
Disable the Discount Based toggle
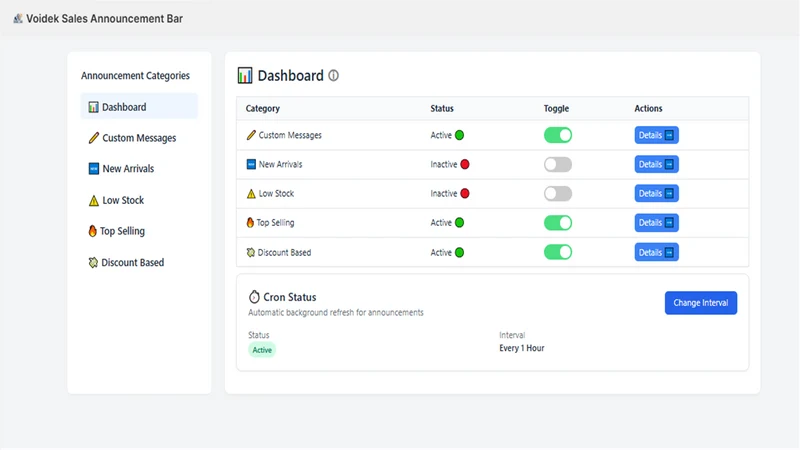(558, 252)
